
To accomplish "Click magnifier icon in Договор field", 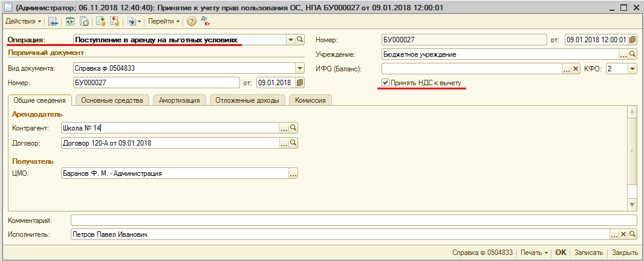I will pyautogui.click(x=293, y=143).
